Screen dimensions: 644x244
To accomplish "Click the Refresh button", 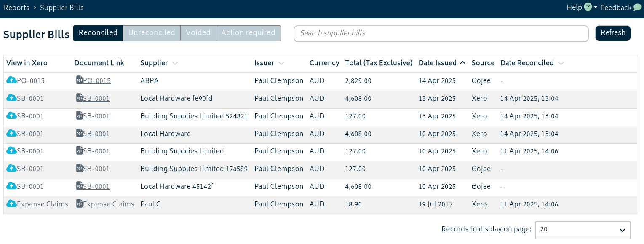I will [x=613, y=33].
